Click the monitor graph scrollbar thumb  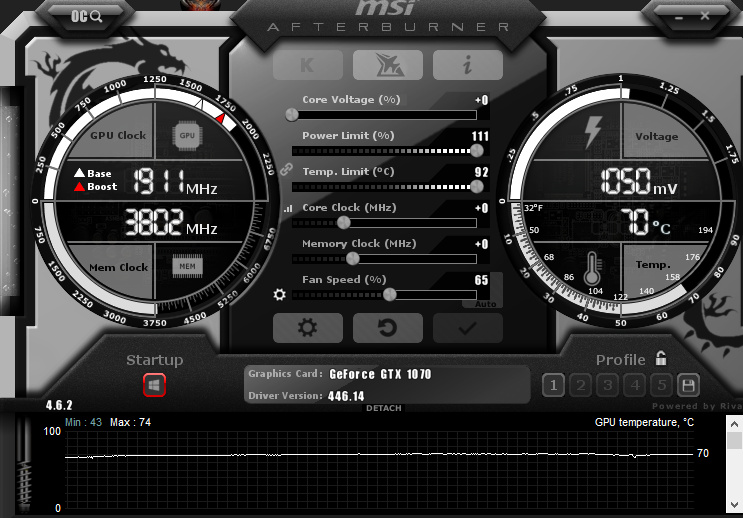(734, 440)
